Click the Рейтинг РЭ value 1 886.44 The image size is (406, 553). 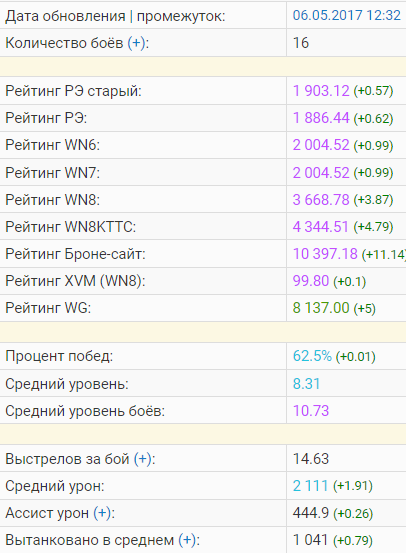tap(321, 118)
